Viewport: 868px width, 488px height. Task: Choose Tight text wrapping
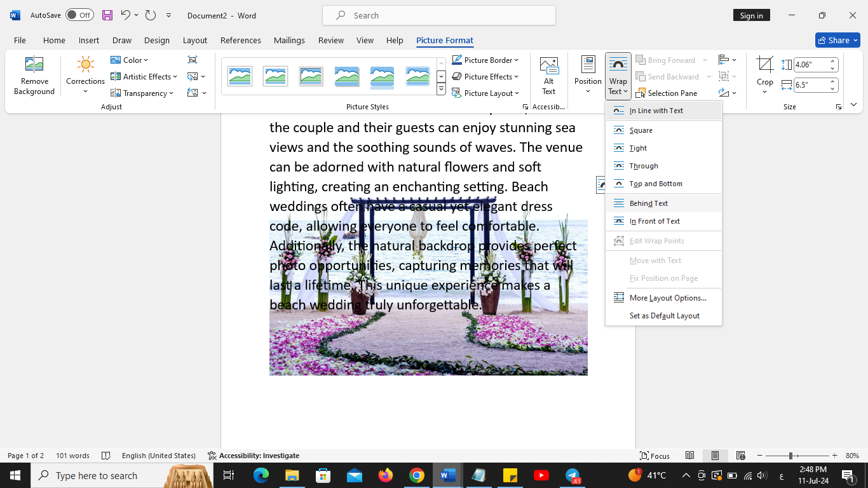(x=663, y=148)
